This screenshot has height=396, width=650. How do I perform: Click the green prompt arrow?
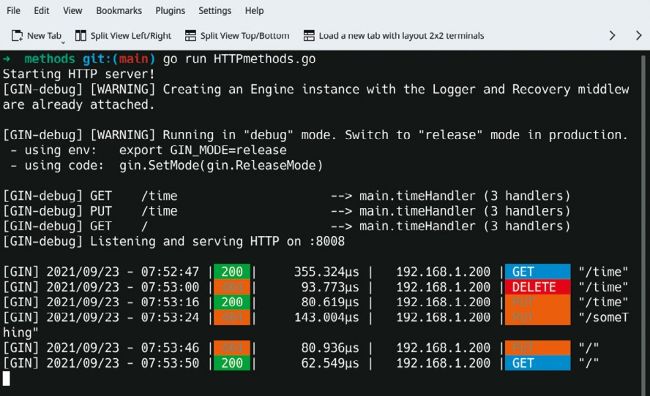pos(7,59)
